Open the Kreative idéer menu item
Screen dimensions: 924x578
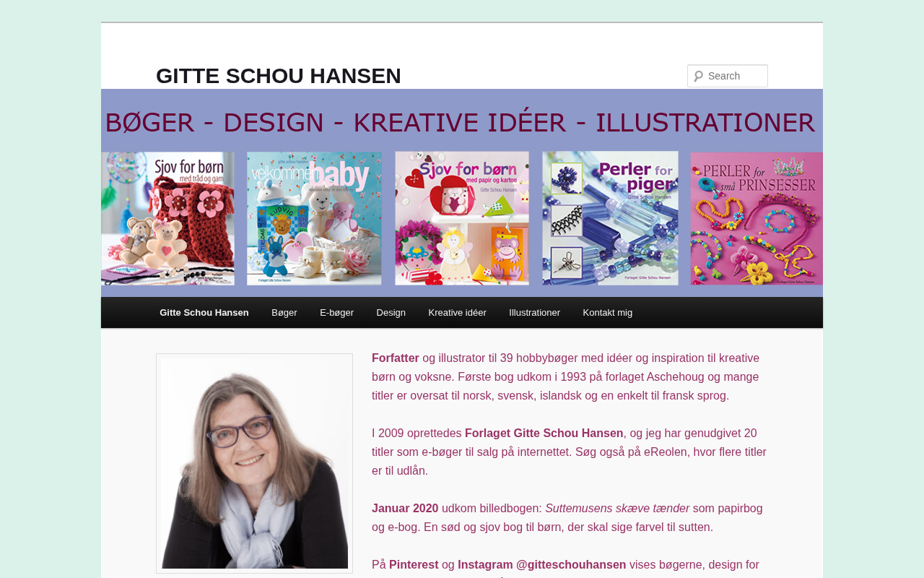point(458,313)
